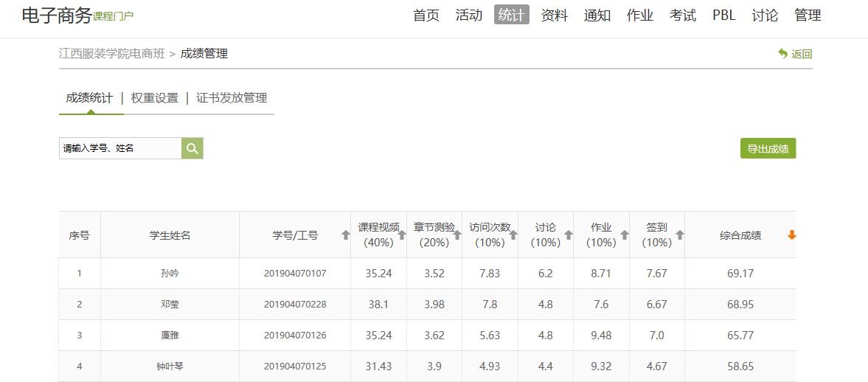Screen dimensions: 868x382
Task: Go to 作业 in navigation bar
Action: coord(640,15)
